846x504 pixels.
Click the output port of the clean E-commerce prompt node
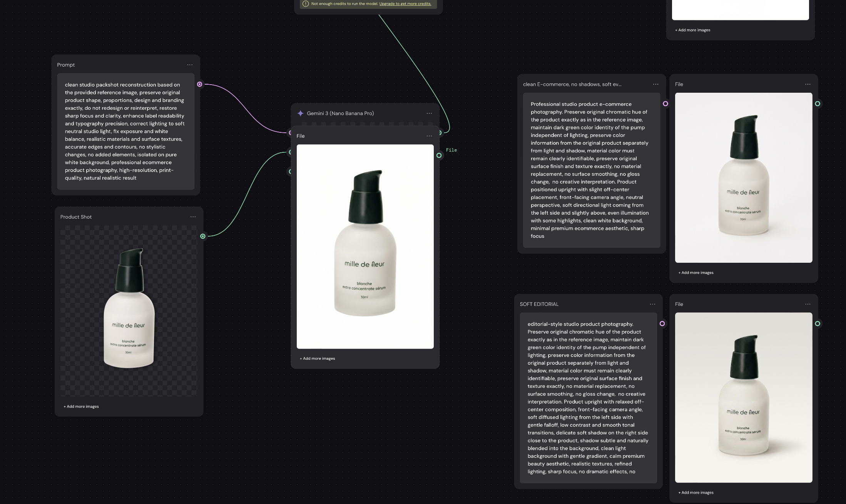665,103
